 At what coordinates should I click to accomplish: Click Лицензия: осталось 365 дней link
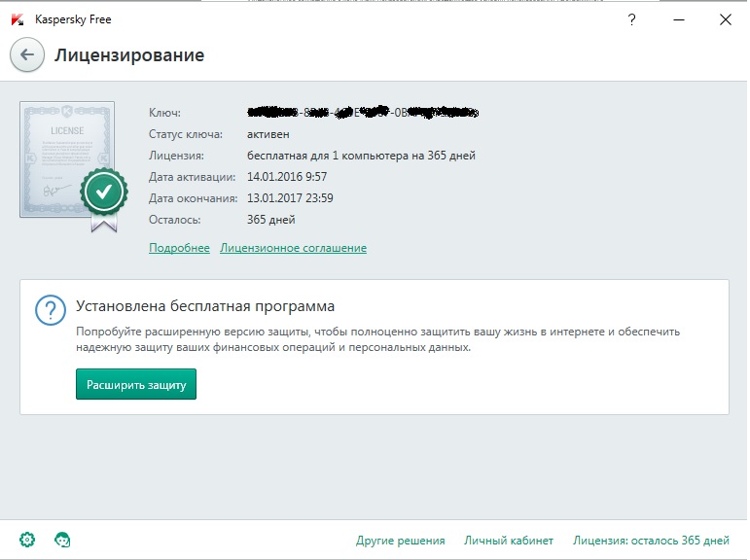[651, 541]
